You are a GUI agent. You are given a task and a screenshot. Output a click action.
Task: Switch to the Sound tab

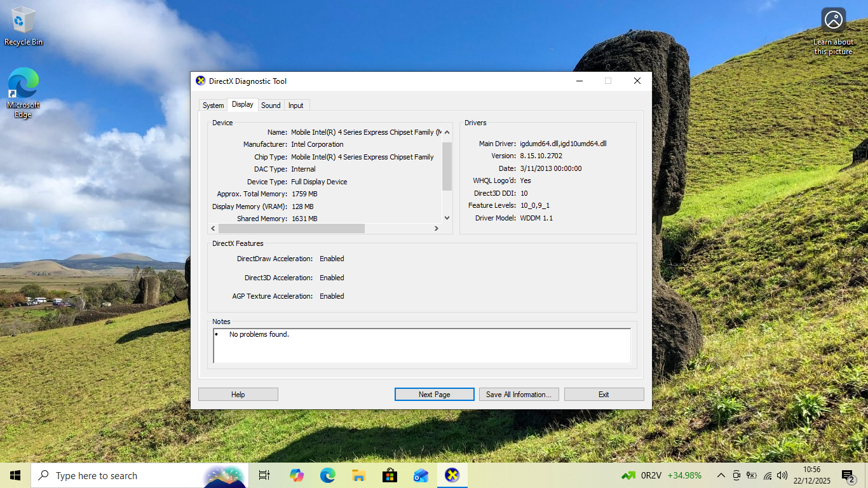(271, 105)
